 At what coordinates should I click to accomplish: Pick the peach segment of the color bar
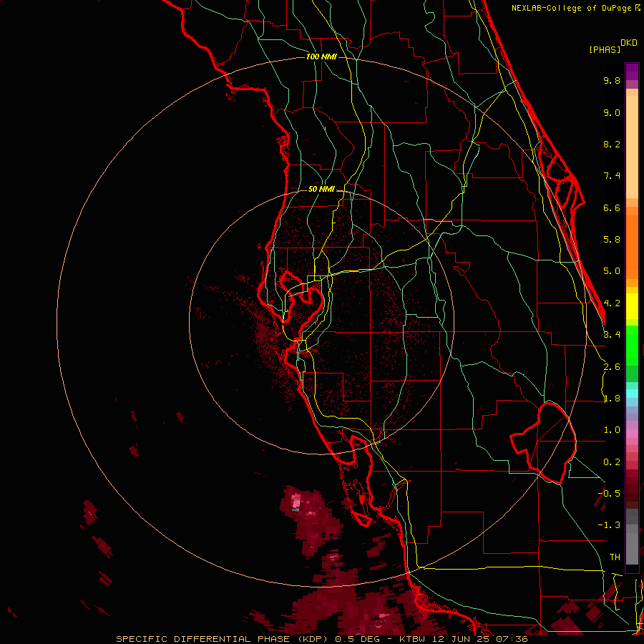click(x=632, y=146)
